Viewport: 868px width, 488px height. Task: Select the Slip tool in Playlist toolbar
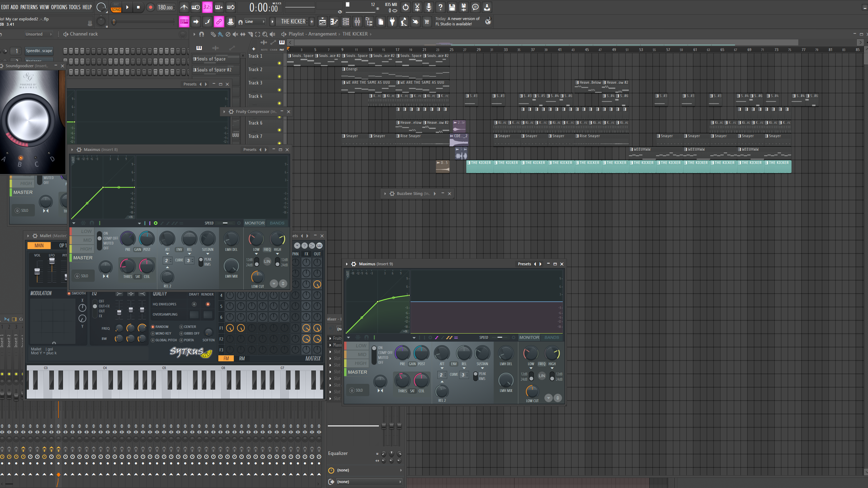[x=243, y=34]
